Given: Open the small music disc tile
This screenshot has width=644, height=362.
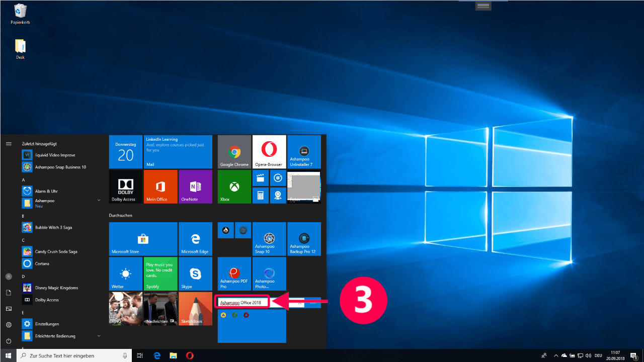Looking at the screenshot, I should pos(278,177).
